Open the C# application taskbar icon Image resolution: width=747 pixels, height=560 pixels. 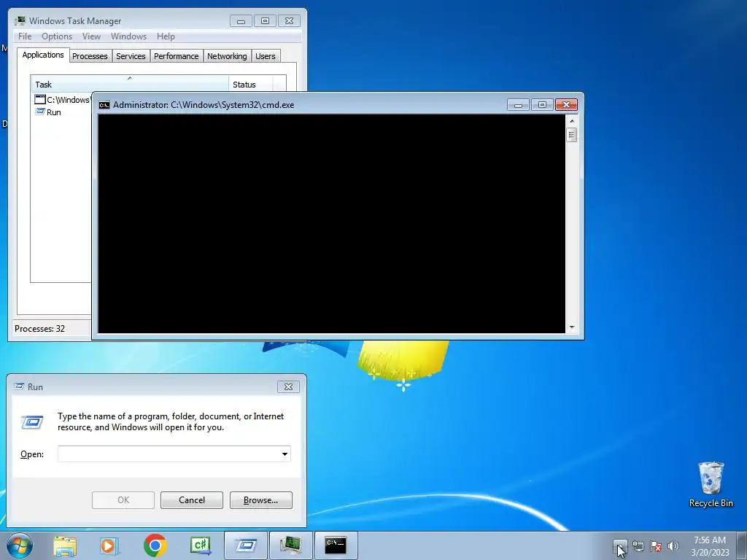tap(201, 545)
